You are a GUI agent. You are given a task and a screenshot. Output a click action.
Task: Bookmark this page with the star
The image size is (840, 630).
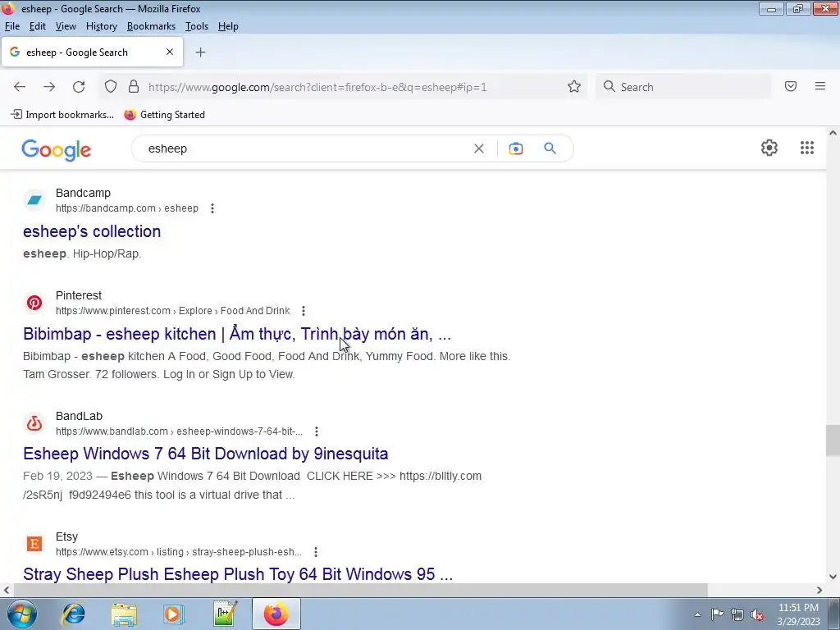point(574,87)
